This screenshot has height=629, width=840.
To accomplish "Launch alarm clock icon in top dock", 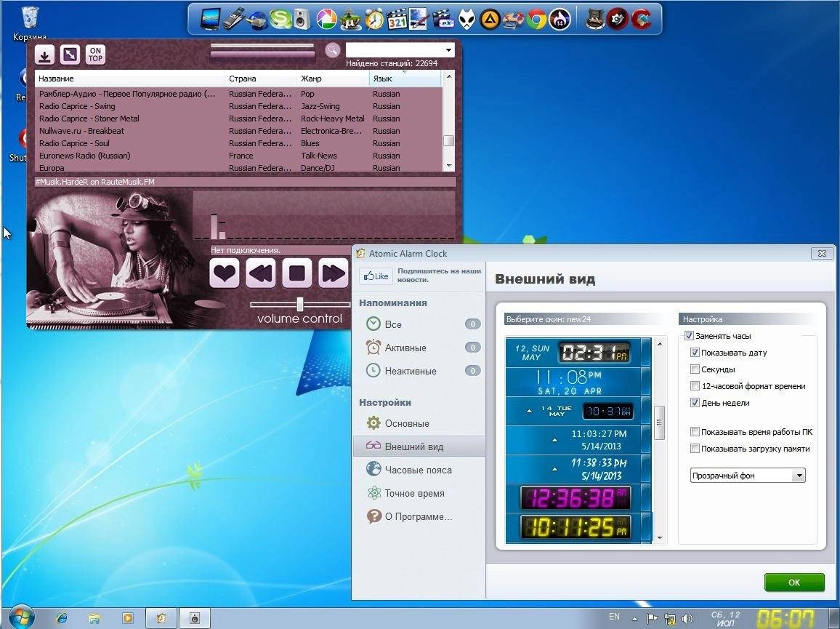I will (x=374, y=20).
